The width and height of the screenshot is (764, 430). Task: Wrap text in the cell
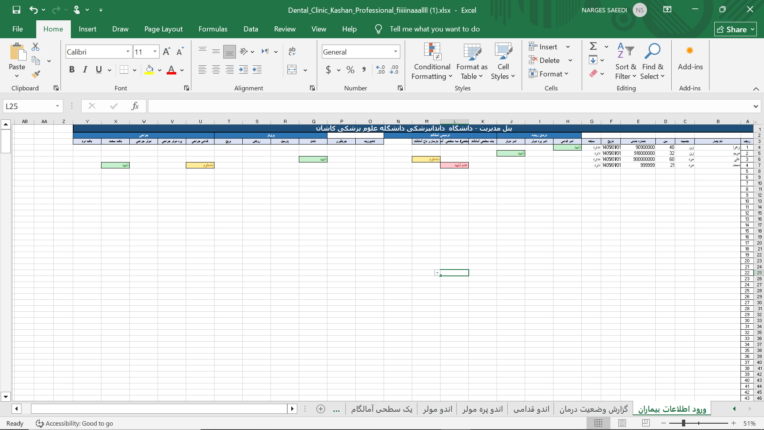click(x=292, y=51)
